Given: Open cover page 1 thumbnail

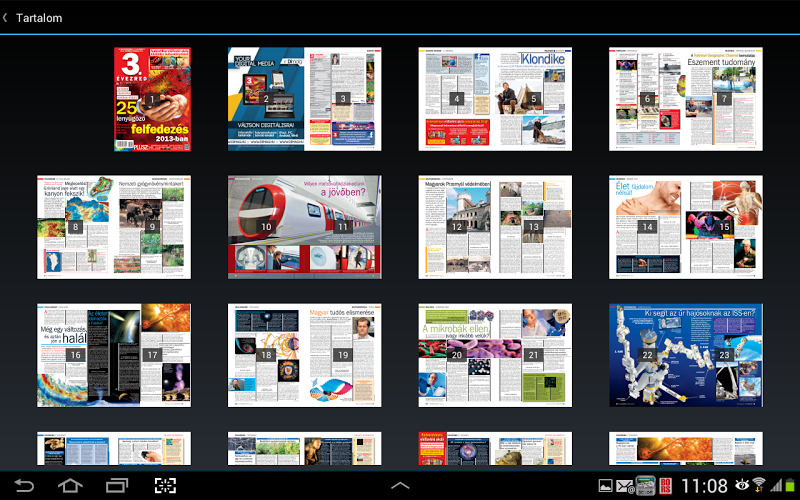Looking at the screenshot, I should (152, 99).
